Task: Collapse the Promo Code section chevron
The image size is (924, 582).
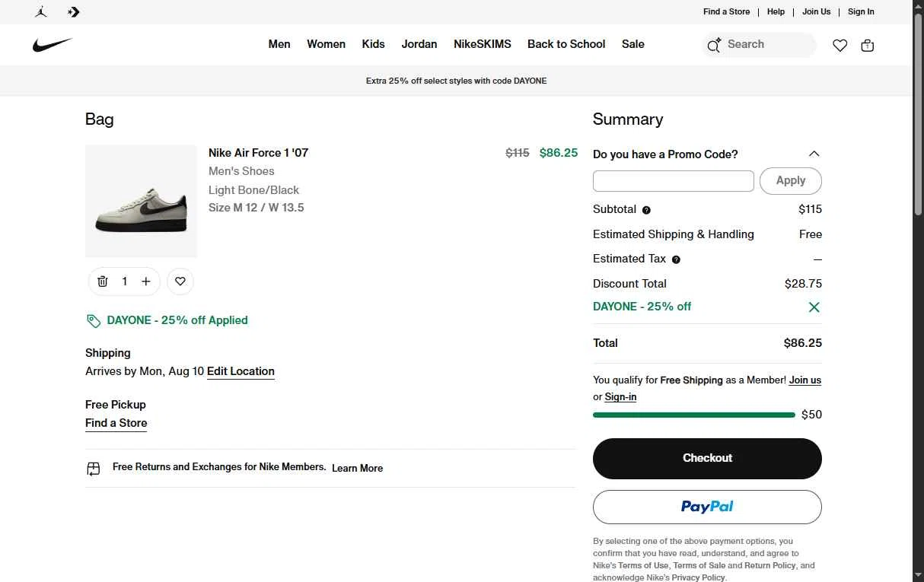Action: pos(814,154)
